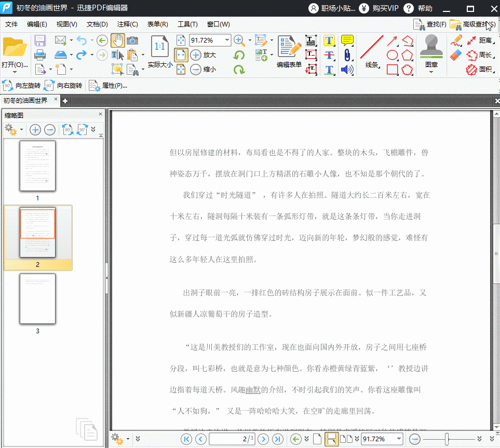Open the 图章 stamp tool
This screenshot has width=500, height=448.
click(x=431, y=50)
